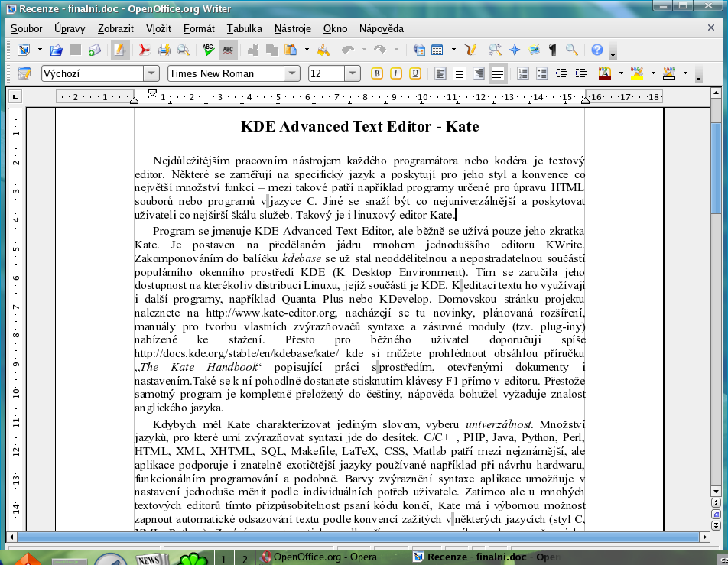The image size is (728, 565).
Task: Open the Navigator star icon
Action: pyautogui.click(x=515, y=50)
